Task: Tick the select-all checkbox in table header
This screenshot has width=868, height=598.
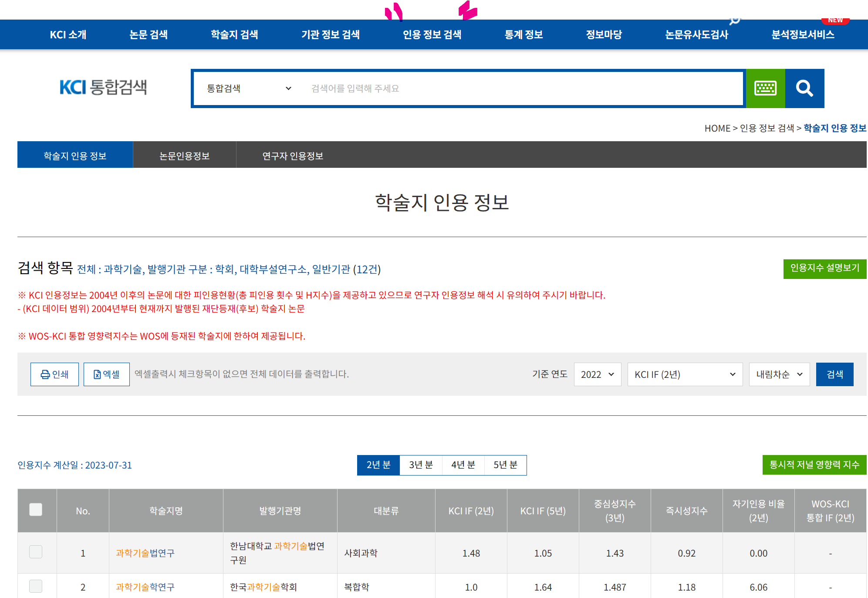Action: (x=36, y=510)
